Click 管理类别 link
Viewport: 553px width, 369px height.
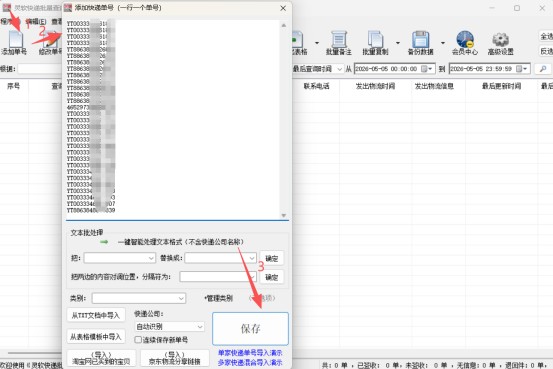[x=219, y=298]
